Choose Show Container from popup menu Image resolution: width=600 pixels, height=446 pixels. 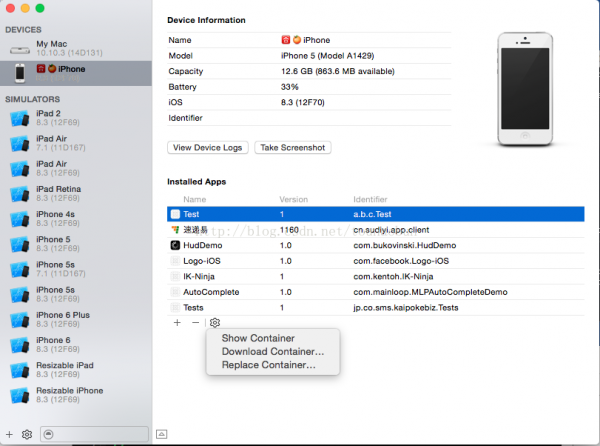coord(258,338)
